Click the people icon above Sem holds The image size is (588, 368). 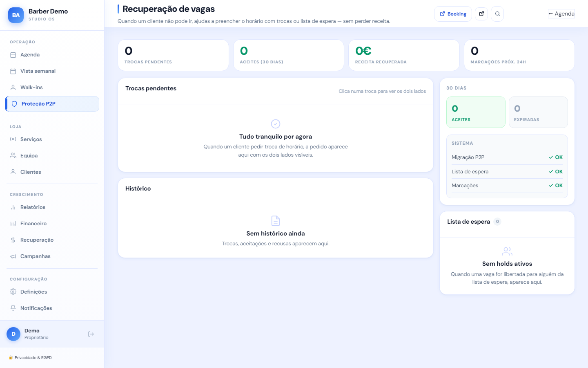click(507, 251)
